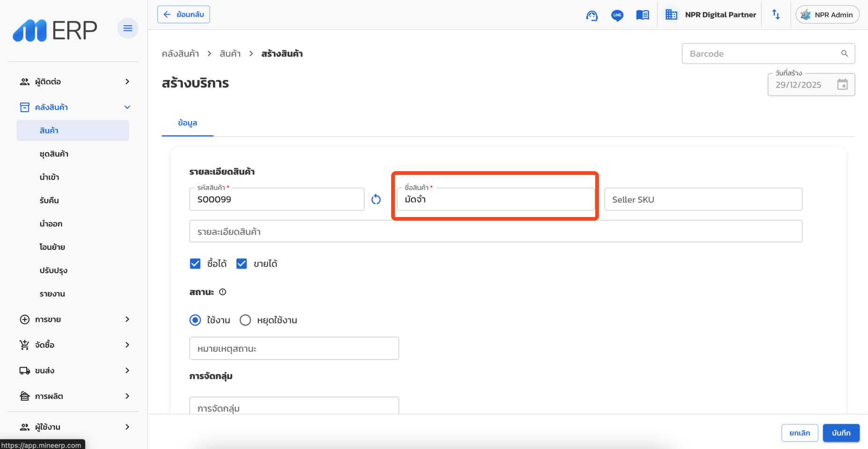
Task: Open the LINE chat icon
Action: point(617,15)
